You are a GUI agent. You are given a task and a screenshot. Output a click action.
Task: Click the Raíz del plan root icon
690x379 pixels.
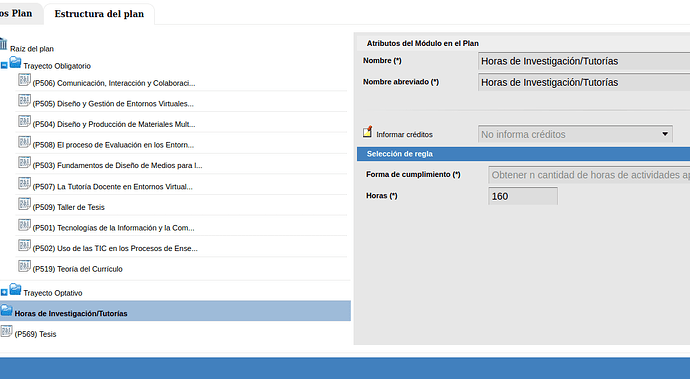[x=3, y=44]
